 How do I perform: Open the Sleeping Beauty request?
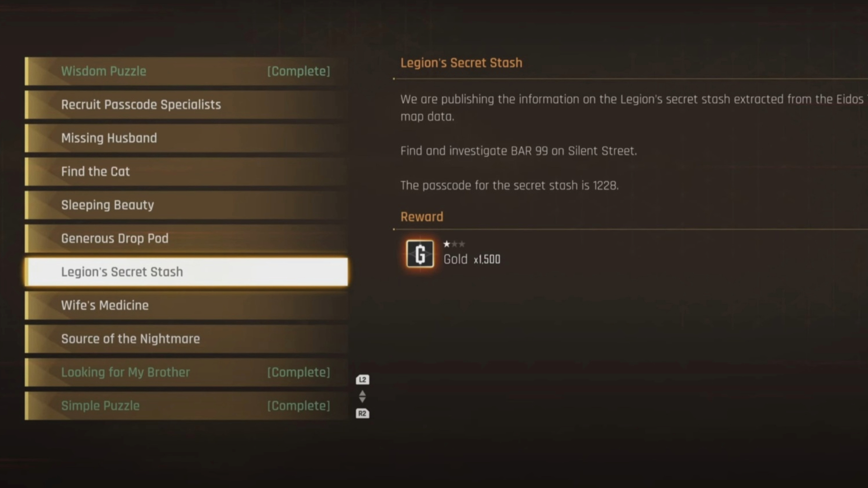186,205
